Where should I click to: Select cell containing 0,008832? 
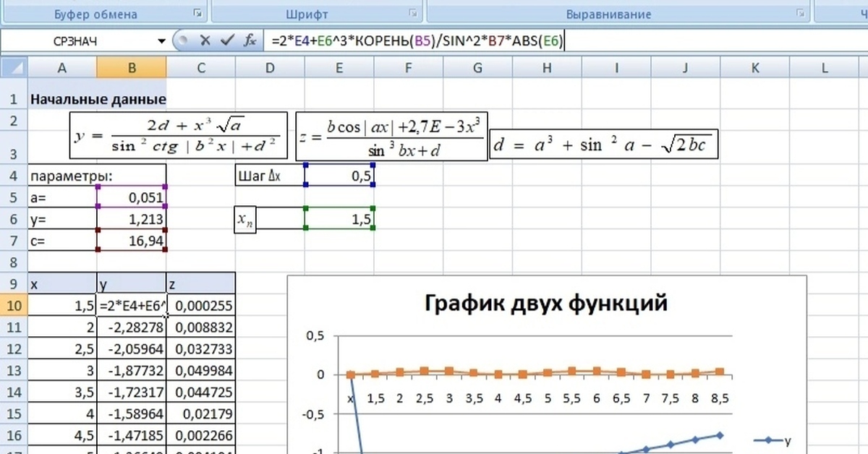200,327
